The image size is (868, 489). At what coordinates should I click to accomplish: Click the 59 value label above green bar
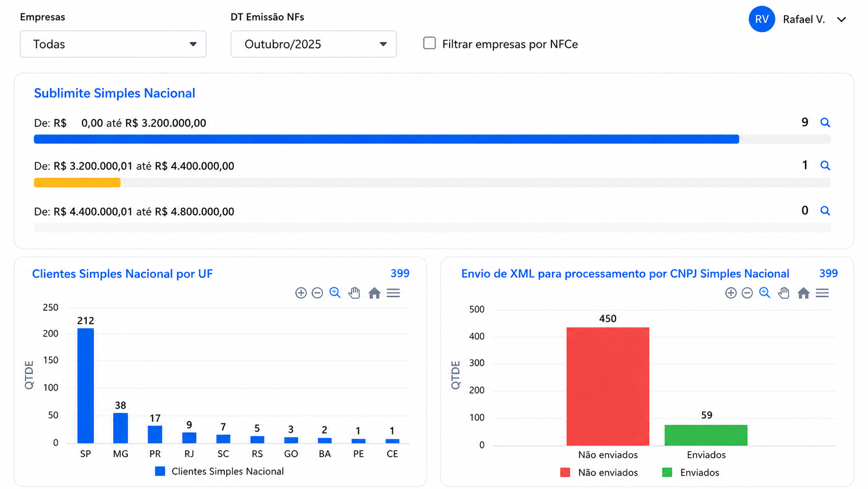pyautogui.click(x=707, y=415)
